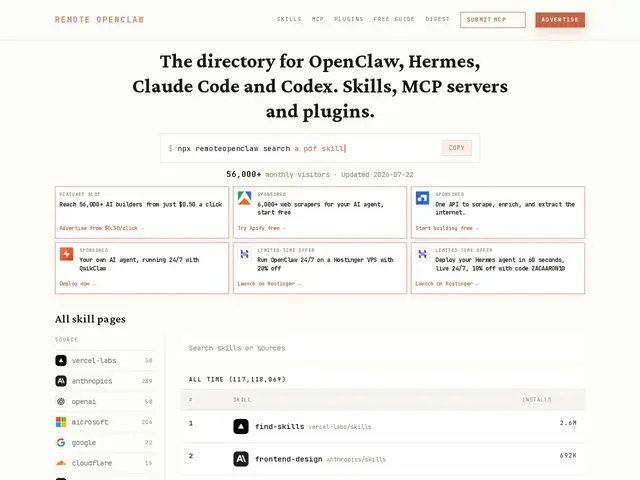Viewport: 640px width, 480px height.
Task: Open the Skills nav item
Action: tap(289, 19)
